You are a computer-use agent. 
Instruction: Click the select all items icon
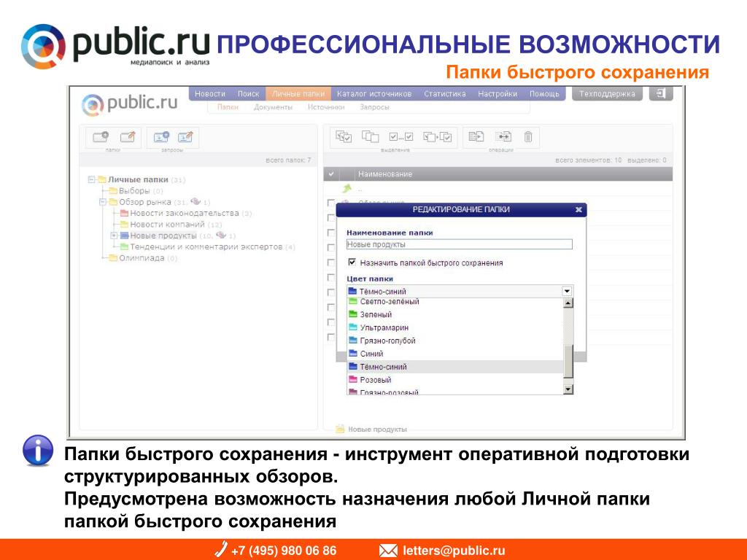click(x=344, y=137)
